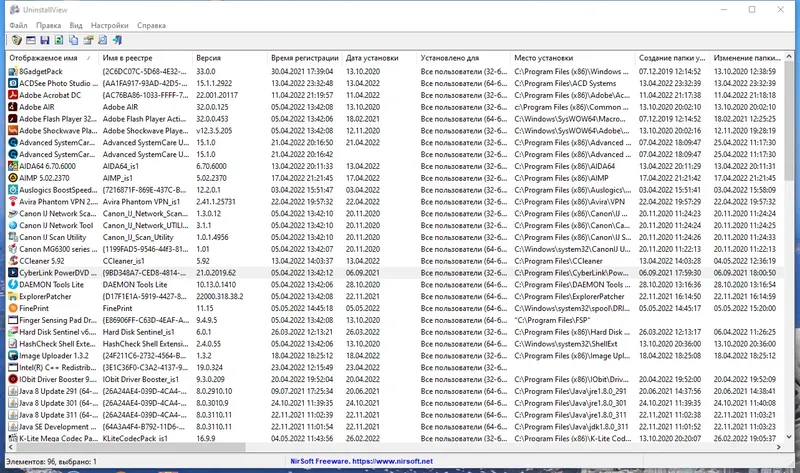This screenshot has width=800, height=473.
Task: Click the Find magnifier toolbar icon
Action: [103, 40]
